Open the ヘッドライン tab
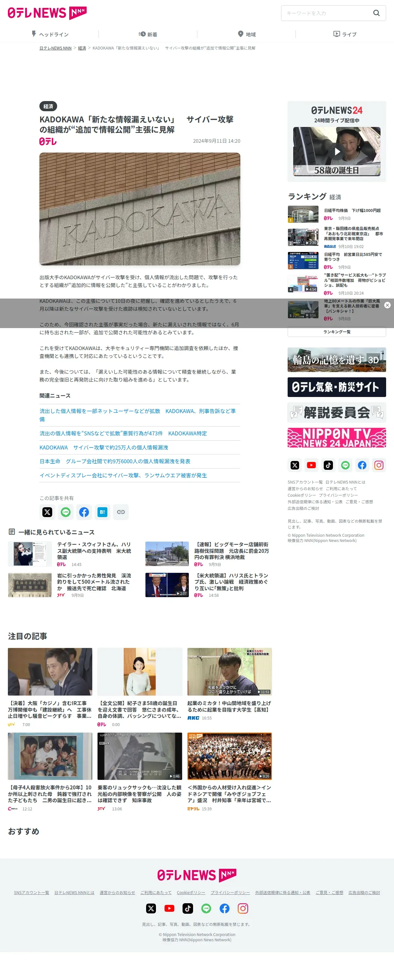 pyautogui.click(x=50, y=34)
